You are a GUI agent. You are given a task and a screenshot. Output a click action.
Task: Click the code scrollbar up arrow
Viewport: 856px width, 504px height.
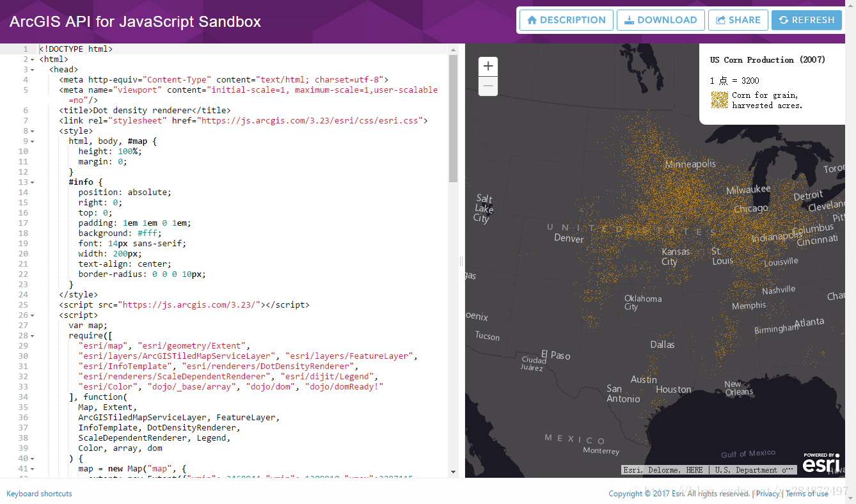(x=453, y=49)
